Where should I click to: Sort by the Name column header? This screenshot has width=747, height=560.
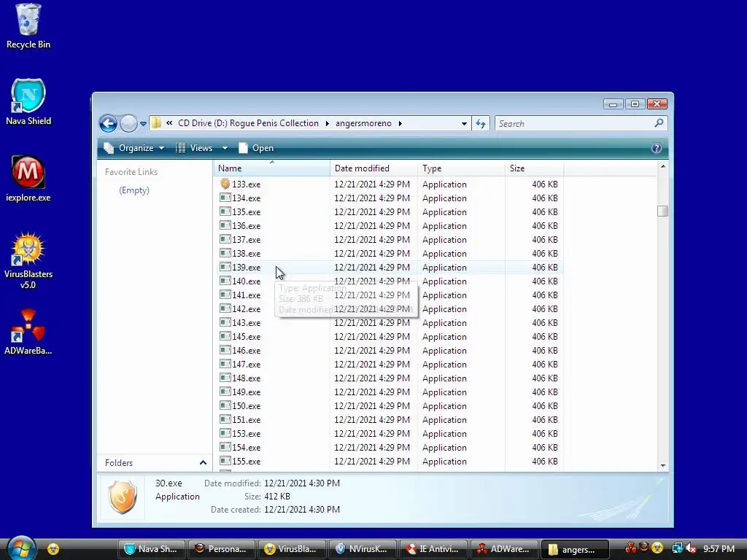271,168
